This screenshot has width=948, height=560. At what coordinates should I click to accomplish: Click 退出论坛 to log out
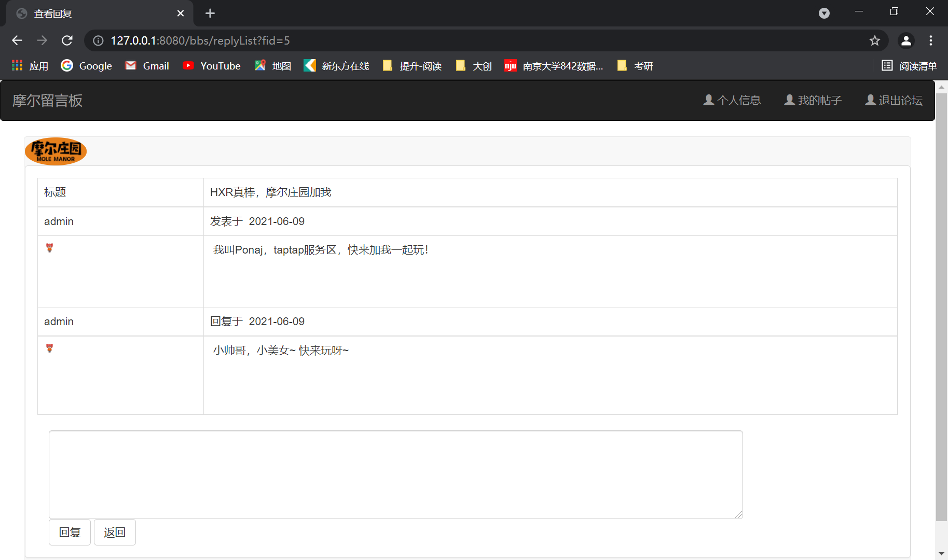click(894, 100)
